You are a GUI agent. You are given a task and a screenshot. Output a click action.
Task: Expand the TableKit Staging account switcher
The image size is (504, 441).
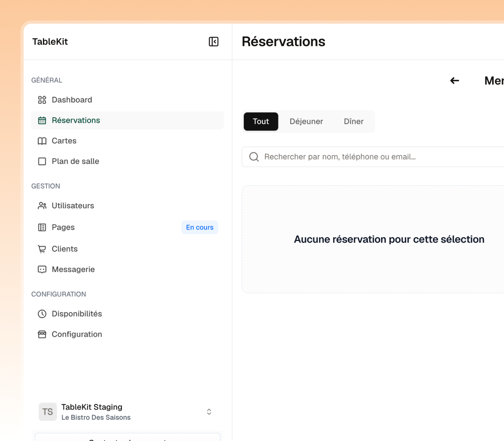[x=128, y=412]
